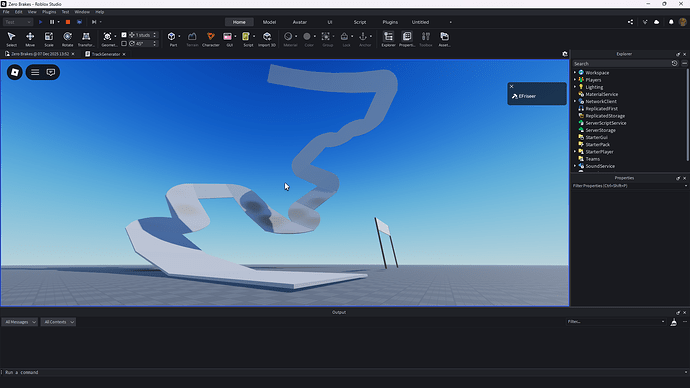Click the GUI insert icon
The width and height of the screenshot is (690, 388).
tap(228, 37)
